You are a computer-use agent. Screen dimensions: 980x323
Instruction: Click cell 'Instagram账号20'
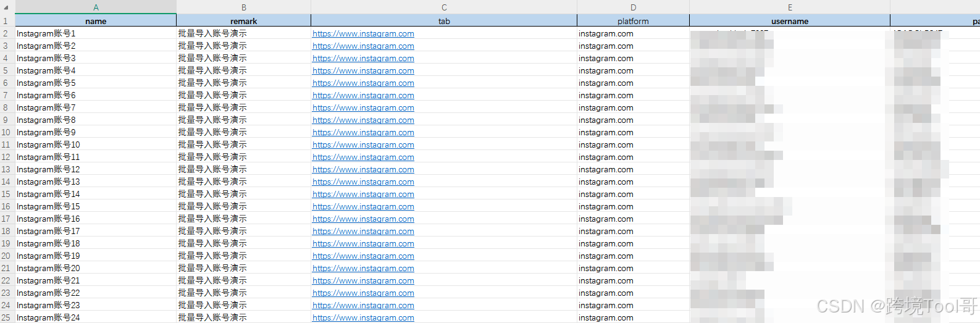(x=96, y=268)
